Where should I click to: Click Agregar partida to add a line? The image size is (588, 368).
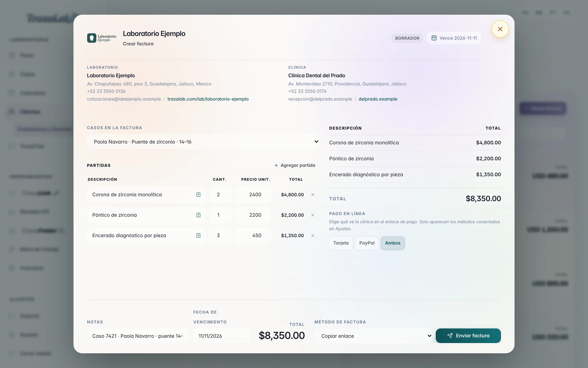tap(294, 165)
